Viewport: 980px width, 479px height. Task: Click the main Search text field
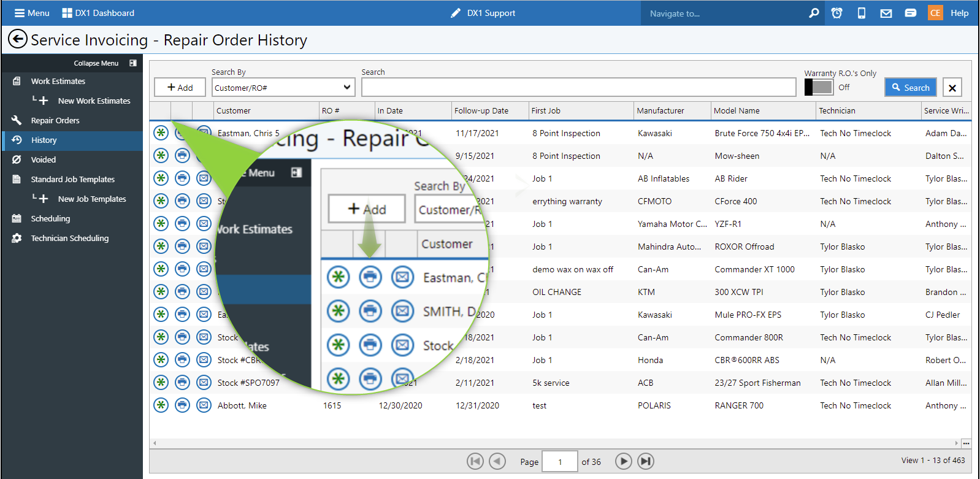pyautogui.click(x=578, y=87)
